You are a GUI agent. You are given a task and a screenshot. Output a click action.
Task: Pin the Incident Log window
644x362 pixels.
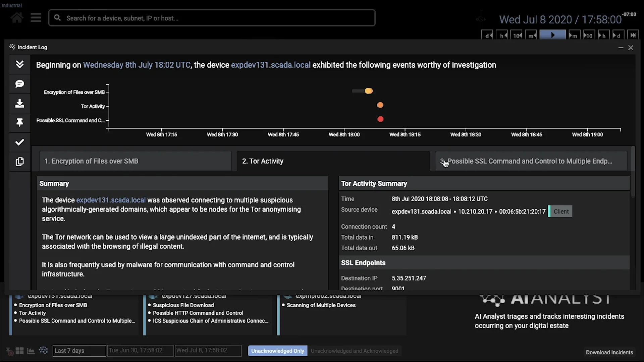point(20,123)
